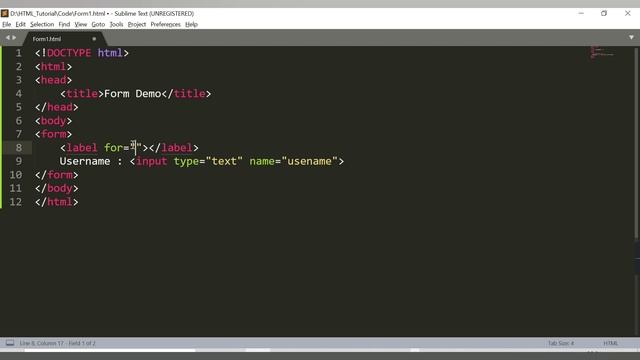The image size is (640, 360).
Task: Open the View menu
Action: tap(80, 24)
